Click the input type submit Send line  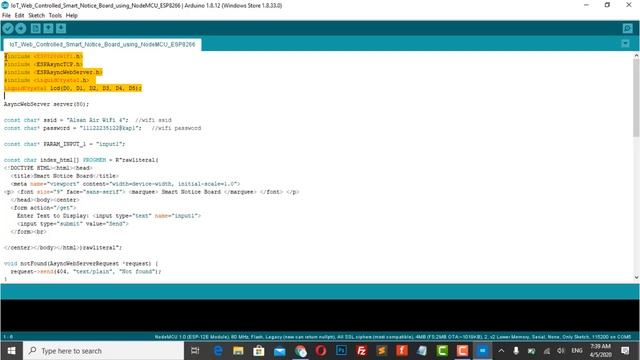tap(73, 224)
